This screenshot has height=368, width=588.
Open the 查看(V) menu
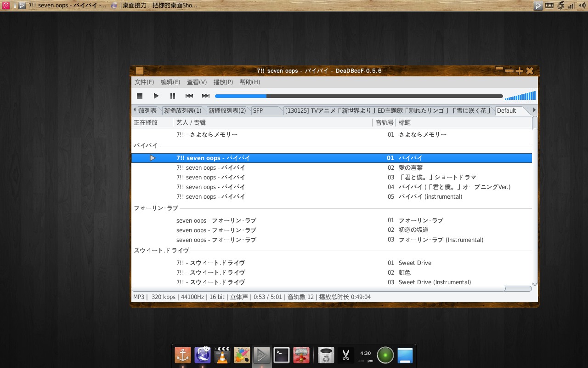197,82
